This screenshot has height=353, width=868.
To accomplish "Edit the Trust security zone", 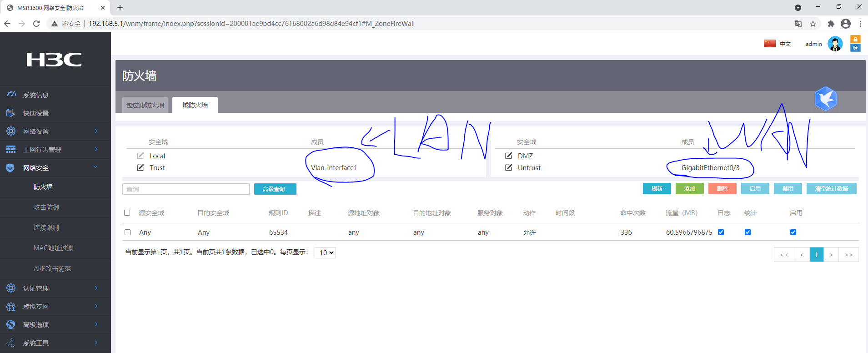I will (x=140, y=167).
